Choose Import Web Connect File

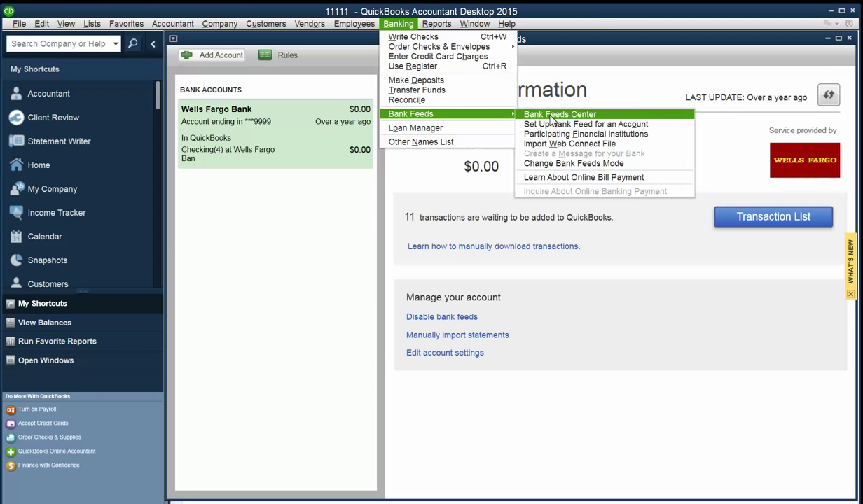(x=605, y=143)
